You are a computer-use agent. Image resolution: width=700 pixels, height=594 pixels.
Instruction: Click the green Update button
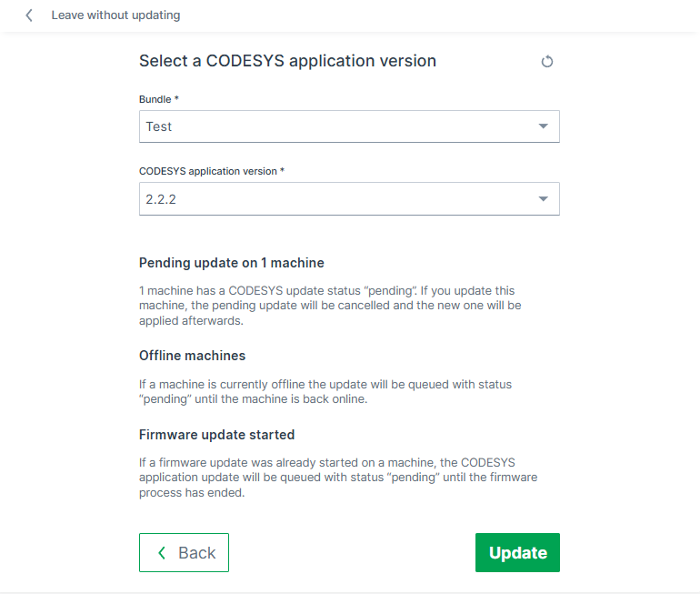point(517,552)
